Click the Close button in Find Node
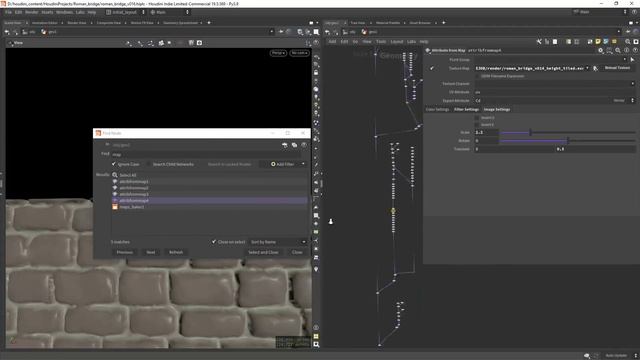Image resolution: width=640 pixels, height=360 pixels. pos(297,252)
